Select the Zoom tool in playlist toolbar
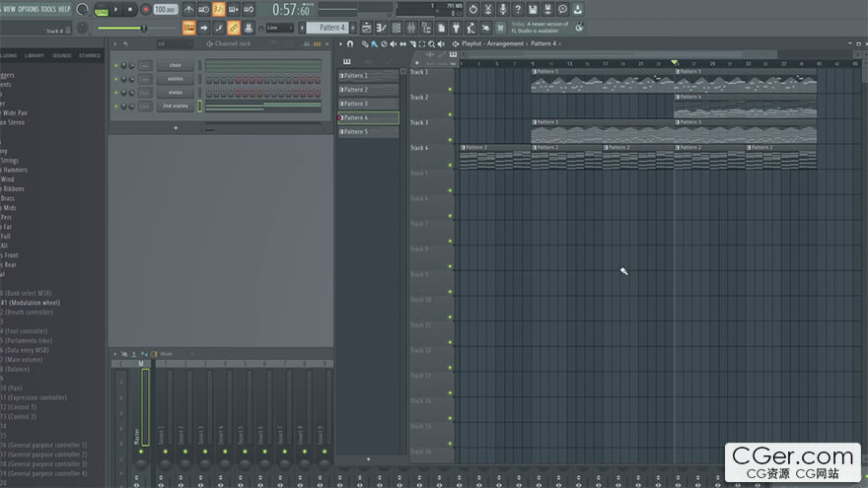Screen dimensions: 868x488 pyautogui.click(x=431, y=44)
